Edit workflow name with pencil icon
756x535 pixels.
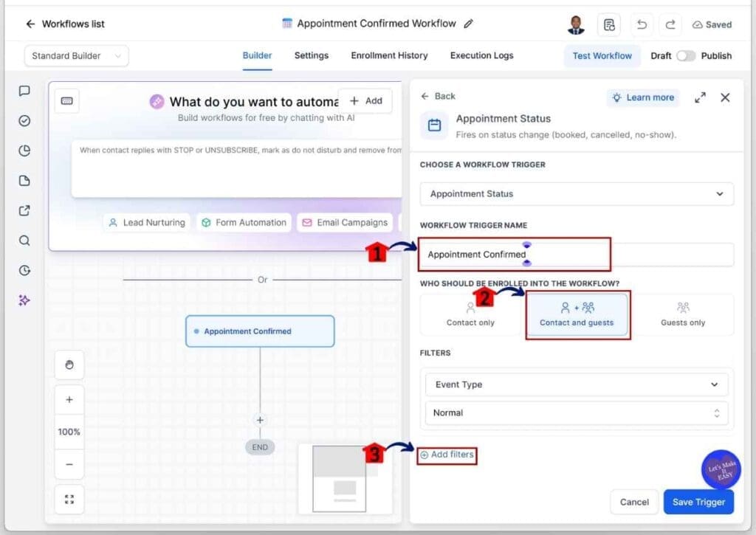[468, 24]
